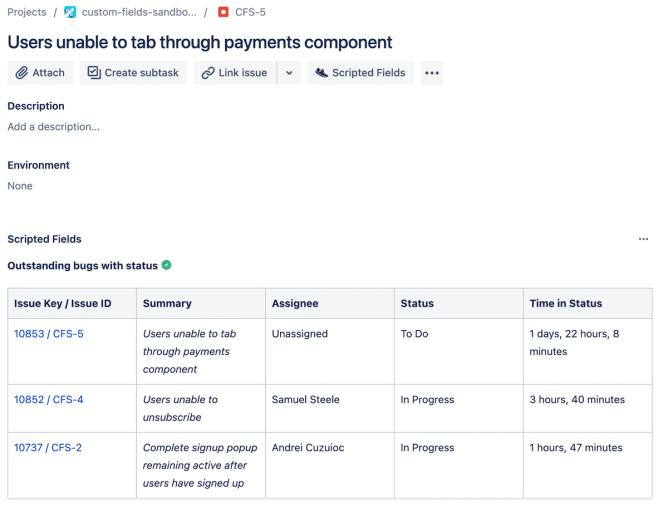Click the custom-fields-sandbox project avatar icon

click(70, 12)
